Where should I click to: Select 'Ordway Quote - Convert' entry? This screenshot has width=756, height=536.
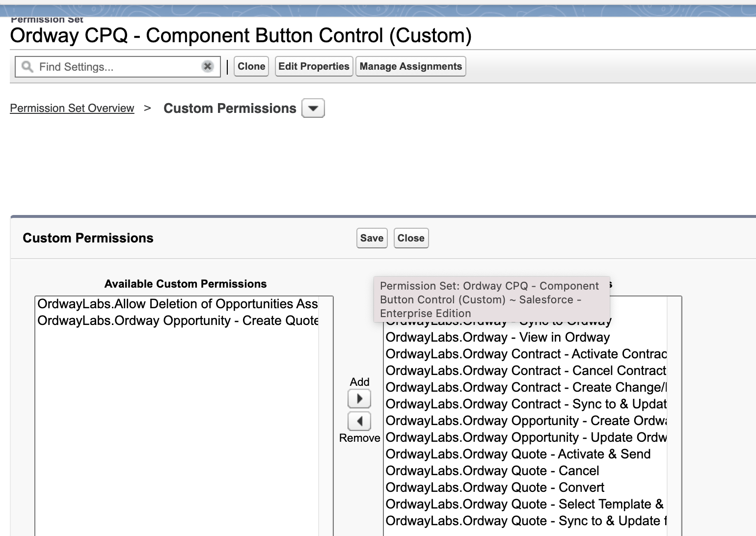[x=526, y=487]
